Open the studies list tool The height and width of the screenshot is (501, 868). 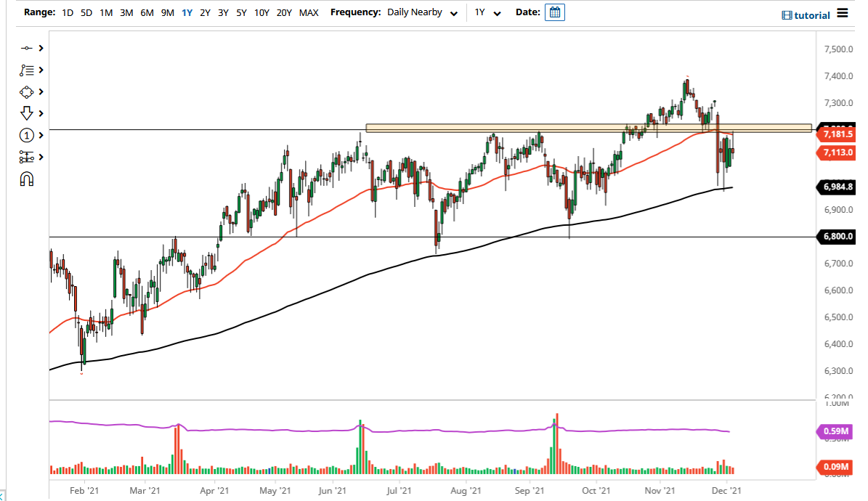pos(28,70)
